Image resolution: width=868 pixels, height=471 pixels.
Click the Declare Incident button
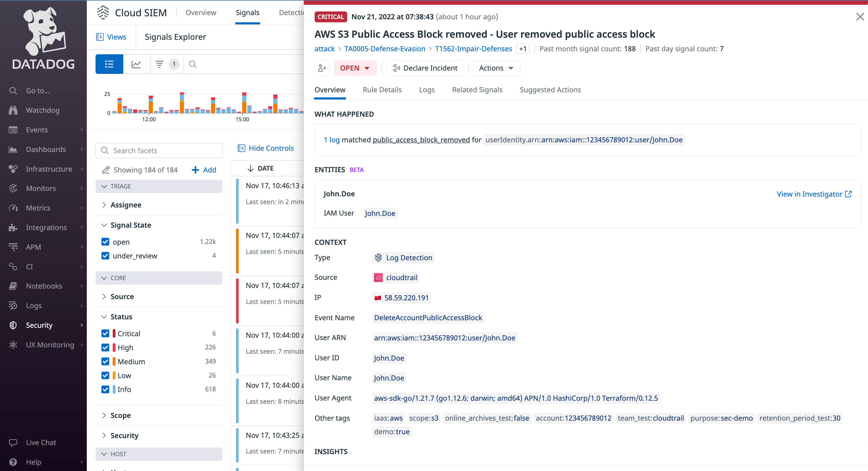[425, 68]
